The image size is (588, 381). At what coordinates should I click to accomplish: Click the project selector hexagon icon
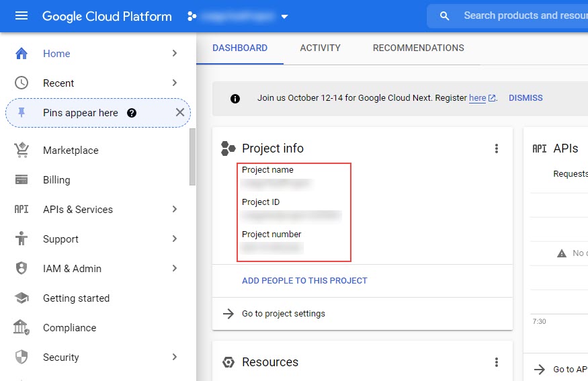pos(192,16)
